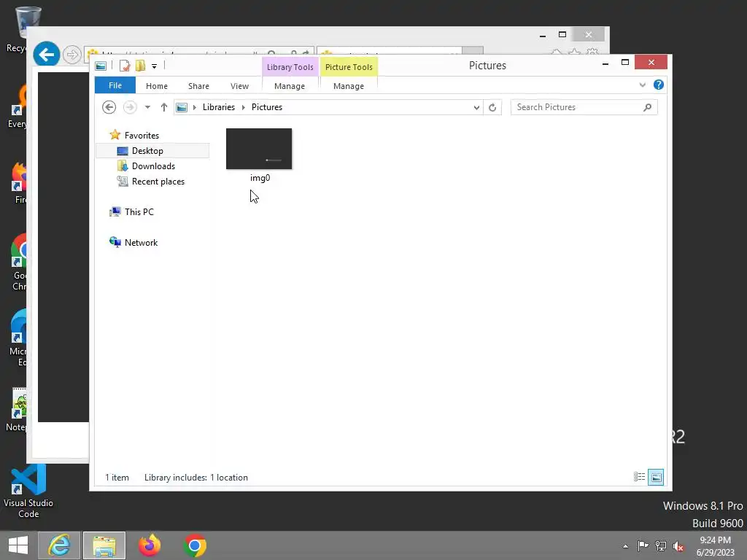Click Explorer's forward arrow button

point(130,107)
